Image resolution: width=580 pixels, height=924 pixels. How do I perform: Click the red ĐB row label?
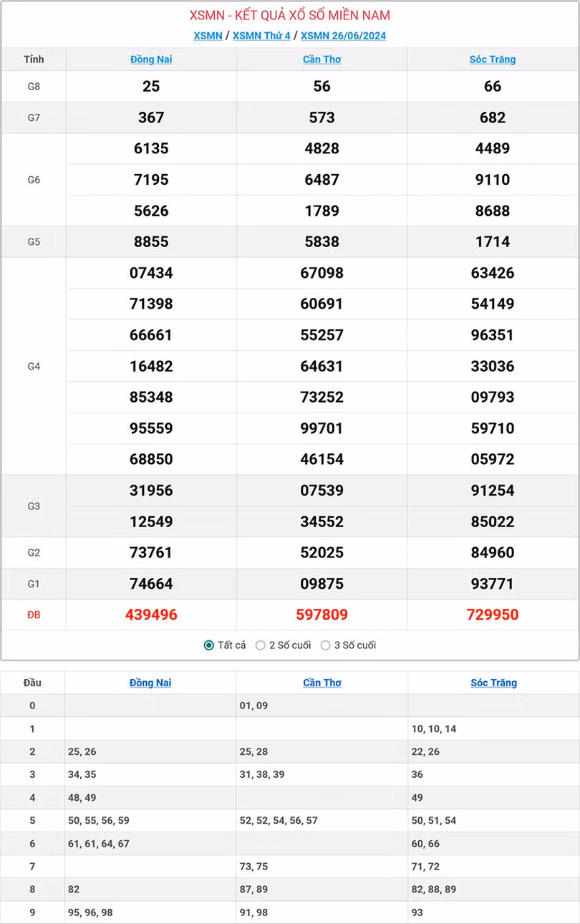(x=34, y=615)
